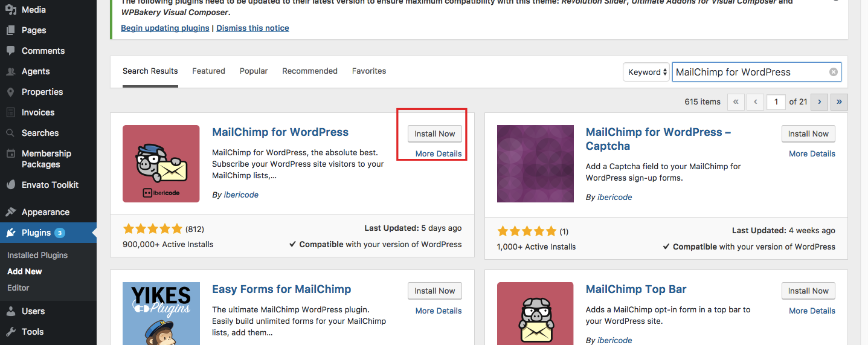Switch to the Popular tab

coord(254,71)
